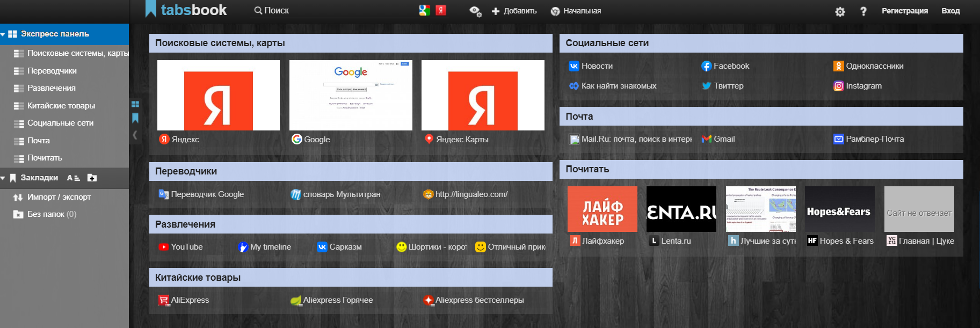The width and height of the screenshot is (980, 328).
Task: Collapse the Закладки section arrow
Action: [3, 178]
